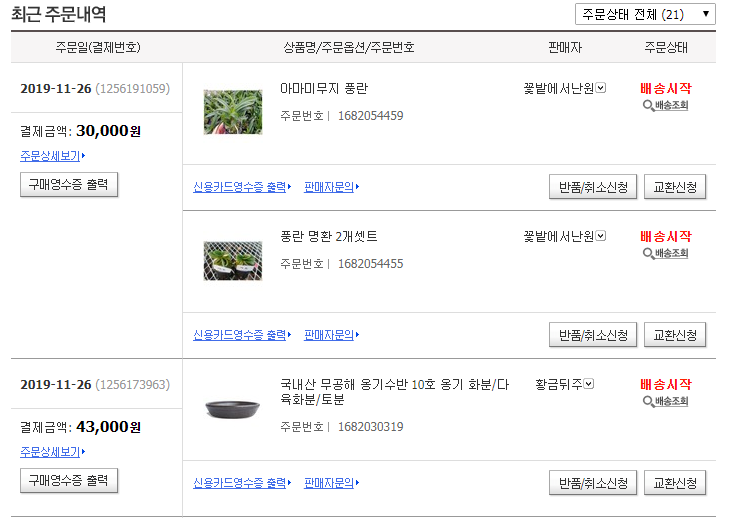
Task: Click 교환신청 for 풍란 명환 2개셋트
Action: pos(675,335)
